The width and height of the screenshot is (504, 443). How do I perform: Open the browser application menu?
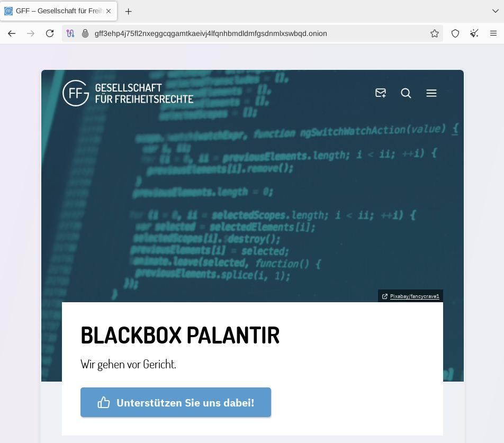click(493, 33)
